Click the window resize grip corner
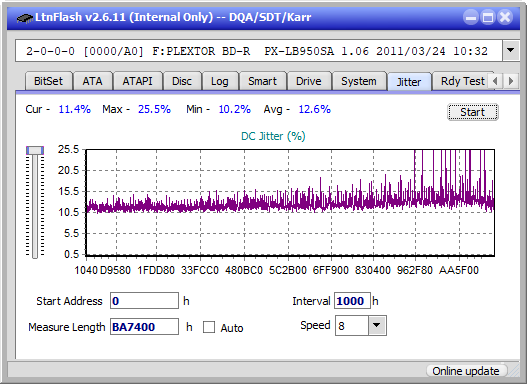527x384 pixels. pos(514,371)
